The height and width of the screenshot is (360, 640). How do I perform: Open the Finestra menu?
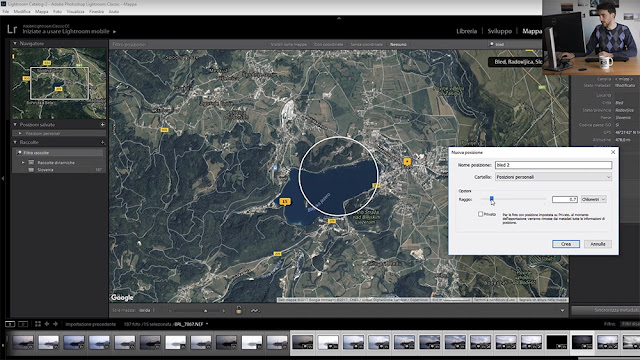pyautogui.click(x=96, y=11)
